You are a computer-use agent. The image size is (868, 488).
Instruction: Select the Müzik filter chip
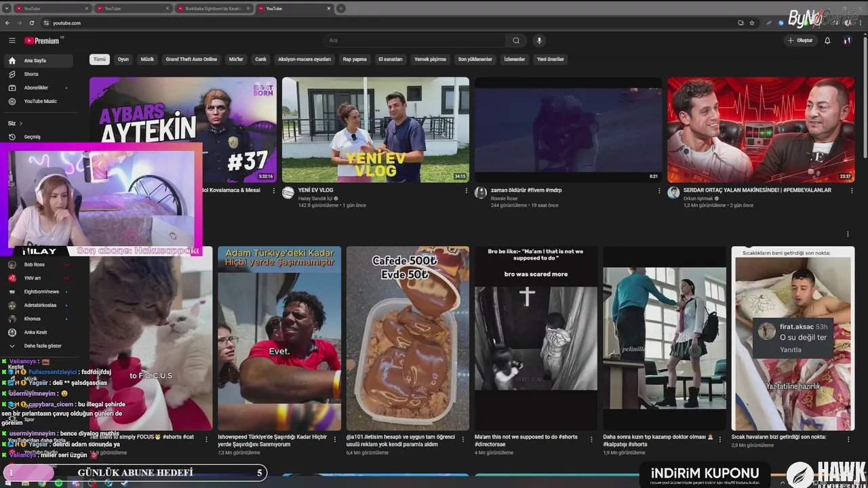pyautogui.click(x=147, y=59)
